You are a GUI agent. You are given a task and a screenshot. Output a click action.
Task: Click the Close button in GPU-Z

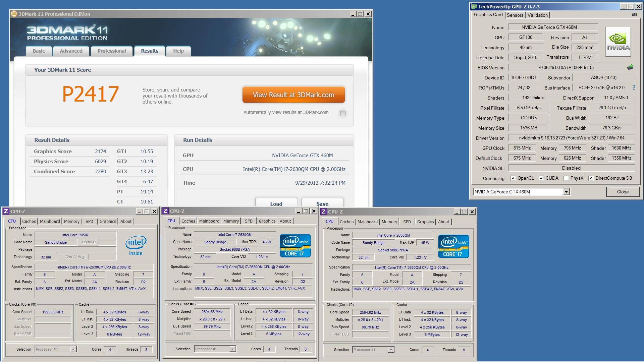[623, 192]
